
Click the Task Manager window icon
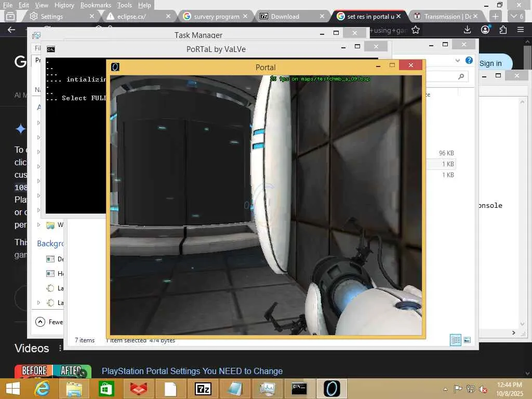(36, 35)
